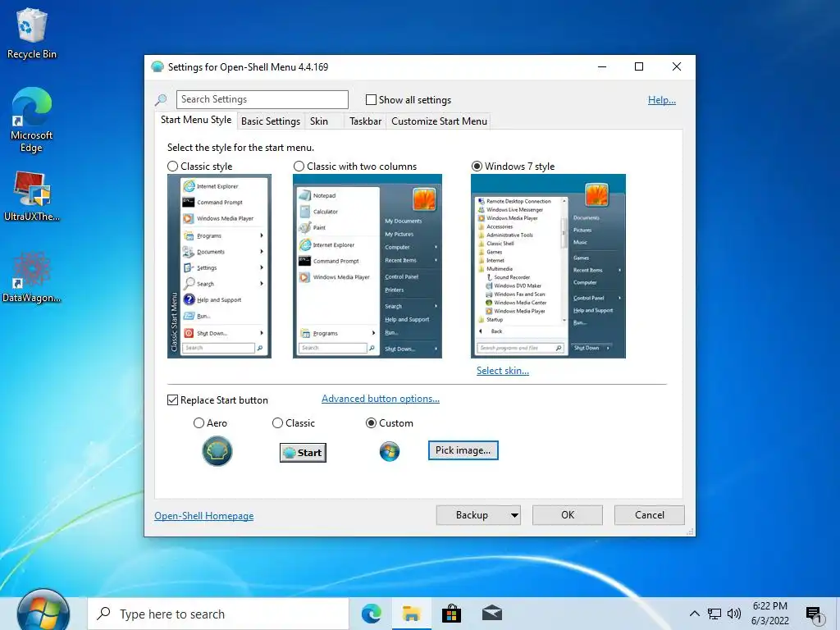Open the Mail app from the taskbar
This screenshot has height=630, width=840.
[x=492, y=614]
